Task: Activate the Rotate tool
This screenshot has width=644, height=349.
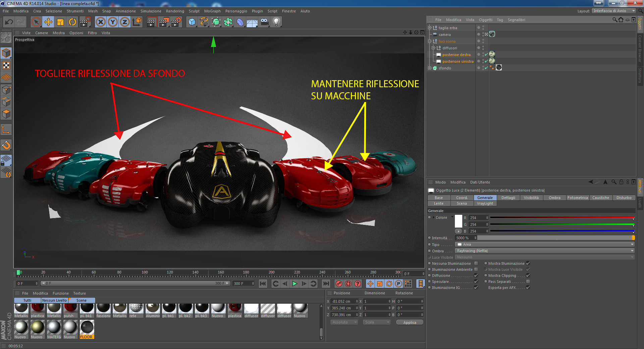Action: 72,22
